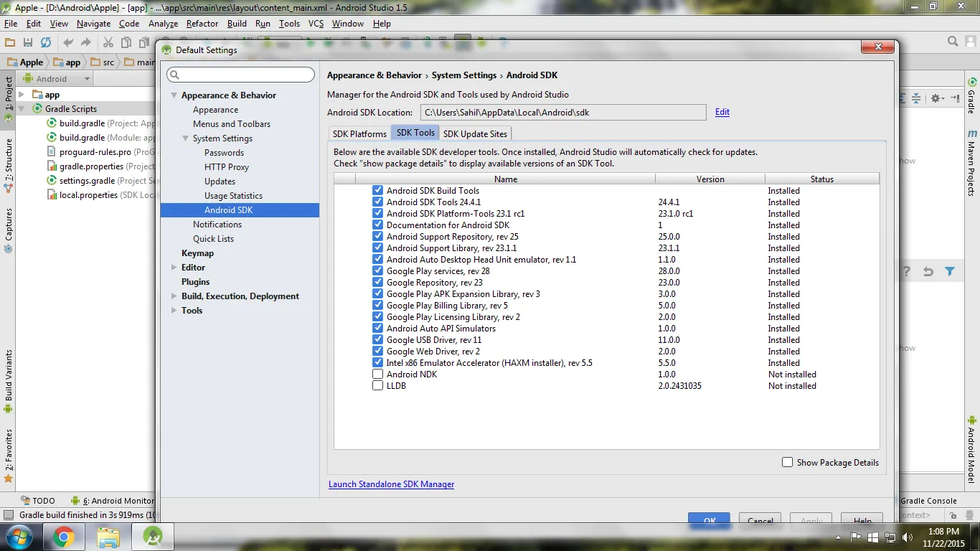Screen dimensions: 980x551
Task: Open the Build Variants tool window
Action: (9, 382)
